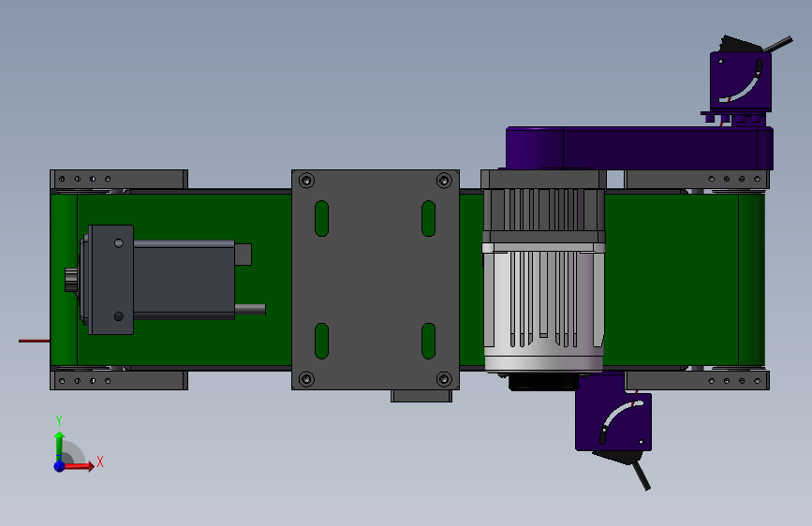Select the top-right gray frame rail
812x526 pixels.
(x=697, y=179)
